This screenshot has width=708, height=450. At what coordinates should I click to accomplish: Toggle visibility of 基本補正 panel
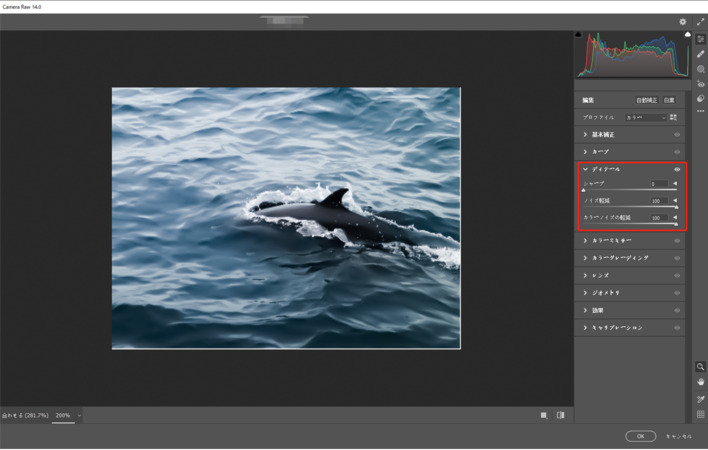coord(677,135)
